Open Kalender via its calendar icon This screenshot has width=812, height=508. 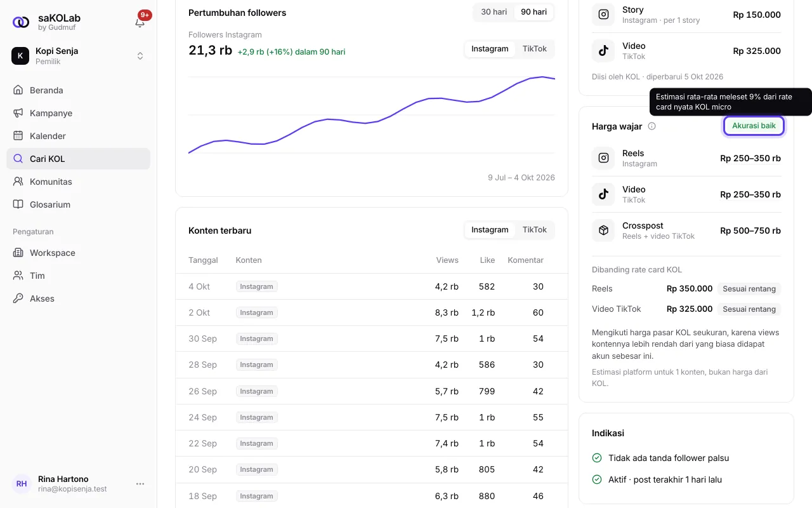pos(18,136)
